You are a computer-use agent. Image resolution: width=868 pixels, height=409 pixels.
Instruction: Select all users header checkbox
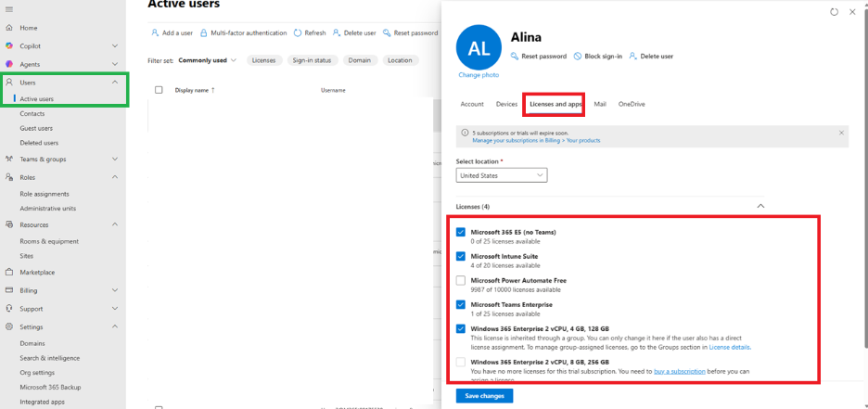(x=159, y=90)
